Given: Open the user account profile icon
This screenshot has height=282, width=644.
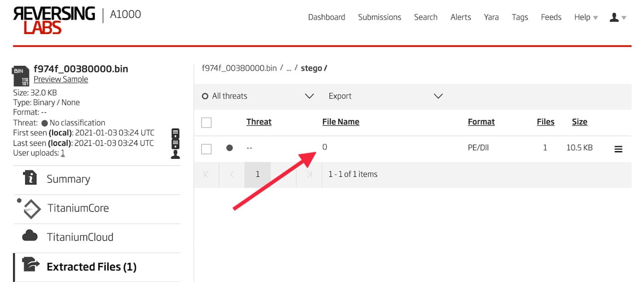Looking at the screenshot, I should [614, 17].
